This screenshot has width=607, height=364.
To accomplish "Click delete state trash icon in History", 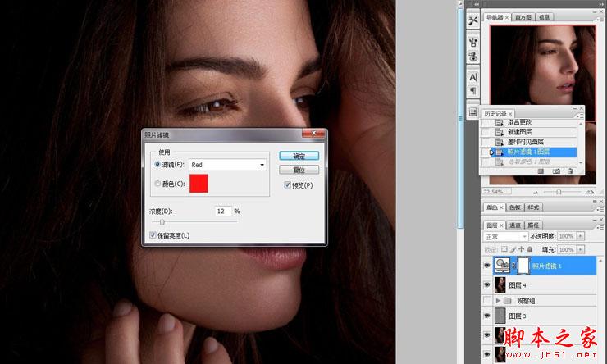I will [x=570, y=171].
